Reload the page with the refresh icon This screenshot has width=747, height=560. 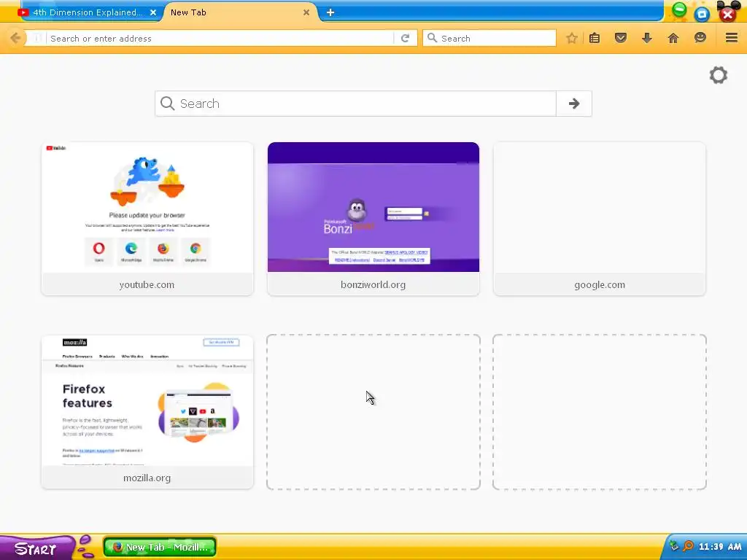(x=406, y=38)
